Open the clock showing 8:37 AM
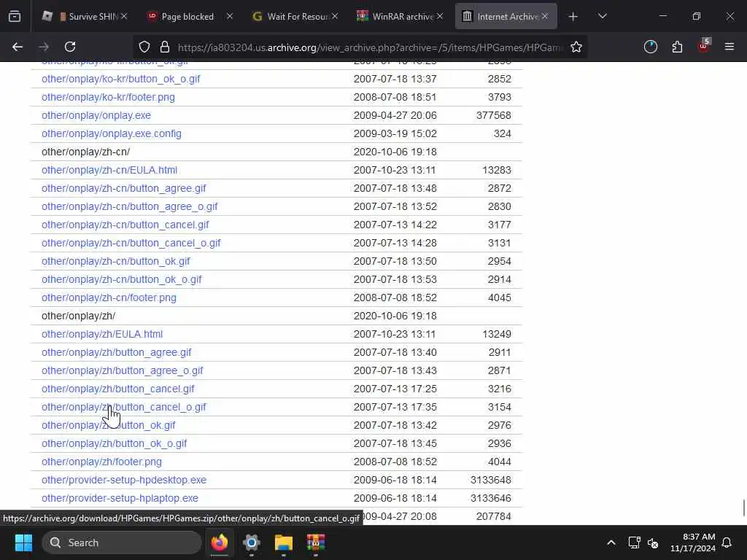This screenshot has width=747, height=560. pyautogui.click(x=693, y=542)
